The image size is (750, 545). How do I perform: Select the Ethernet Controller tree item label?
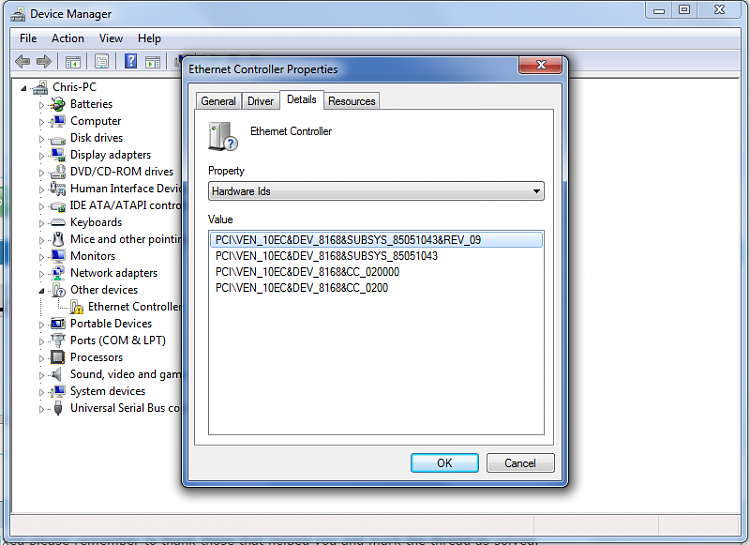pyautogui.click(x=135, y=307)
